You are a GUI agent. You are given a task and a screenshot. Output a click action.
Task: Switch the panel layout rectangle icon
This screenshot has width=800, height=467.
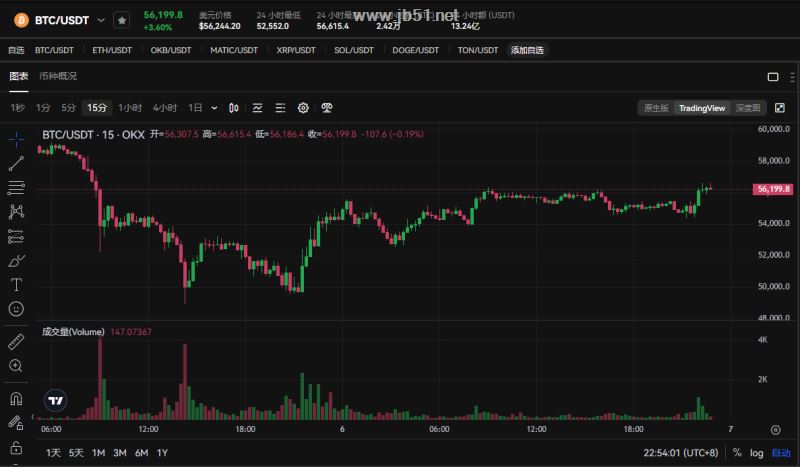click(773, 77)
